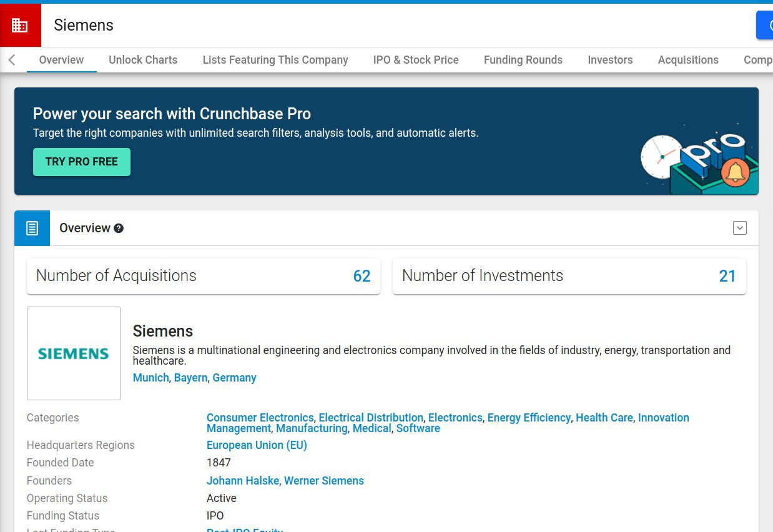Open the Munich location link
Viewport: 773px width, 532px height.
click(x=150, y=378)
